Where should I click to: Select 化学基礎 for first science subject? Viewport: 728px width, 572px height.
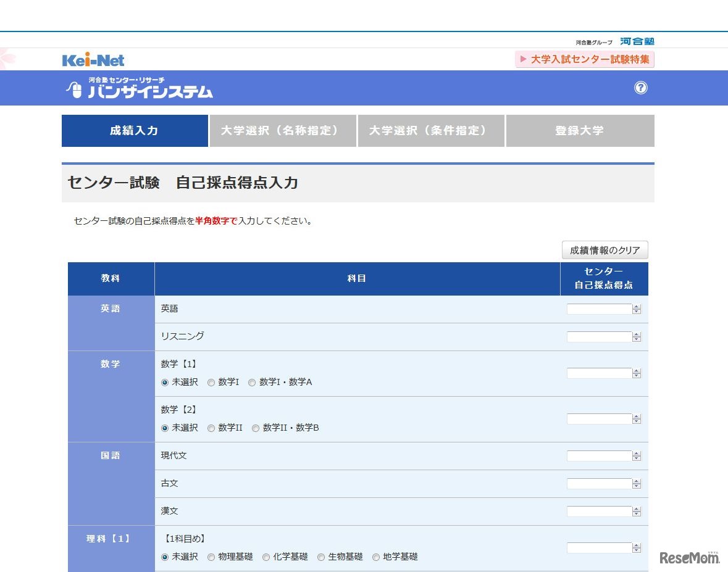point(266,557)
